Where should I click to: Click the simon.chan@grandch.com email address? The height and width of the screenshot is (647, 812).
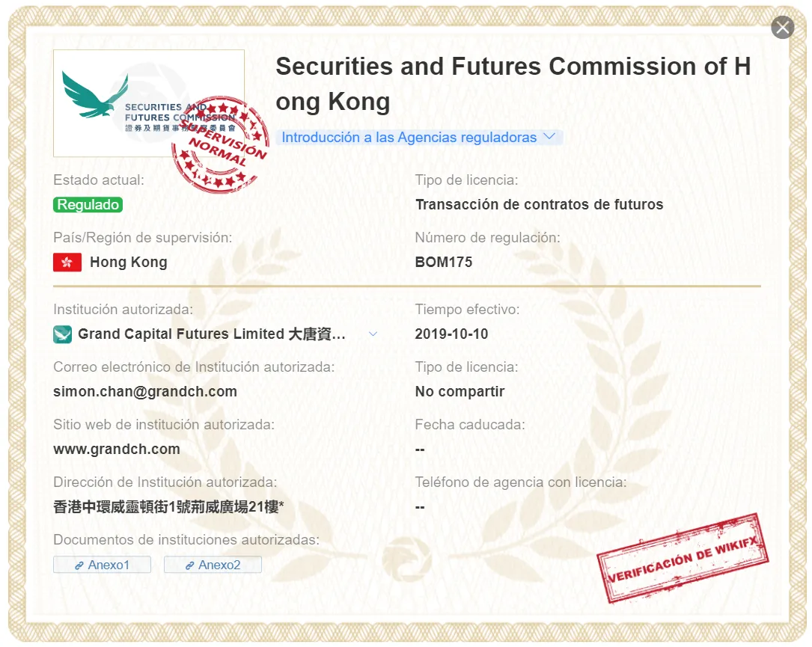[145, 391]
